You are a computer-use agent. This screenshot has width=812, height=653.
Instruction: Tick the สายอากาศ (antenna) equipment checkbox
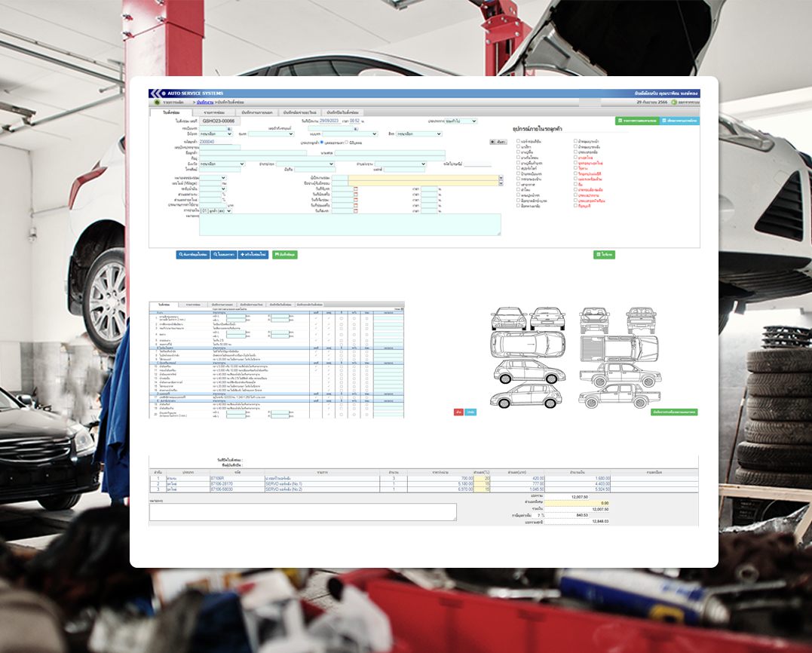pos(518,184)
